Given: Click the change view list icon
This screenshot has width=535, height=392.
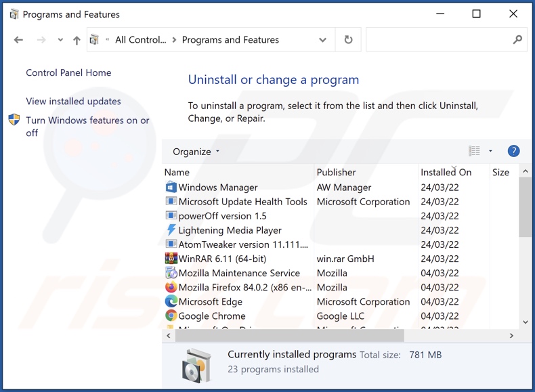Looking at the screenshot, I should click(x=474, y=151).
